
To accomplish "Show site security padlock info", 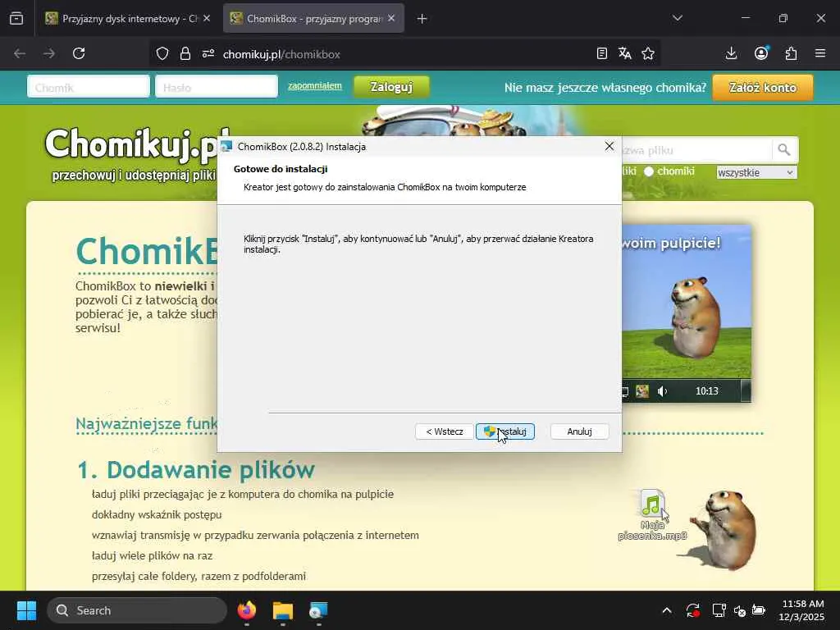I will (185, 53).
